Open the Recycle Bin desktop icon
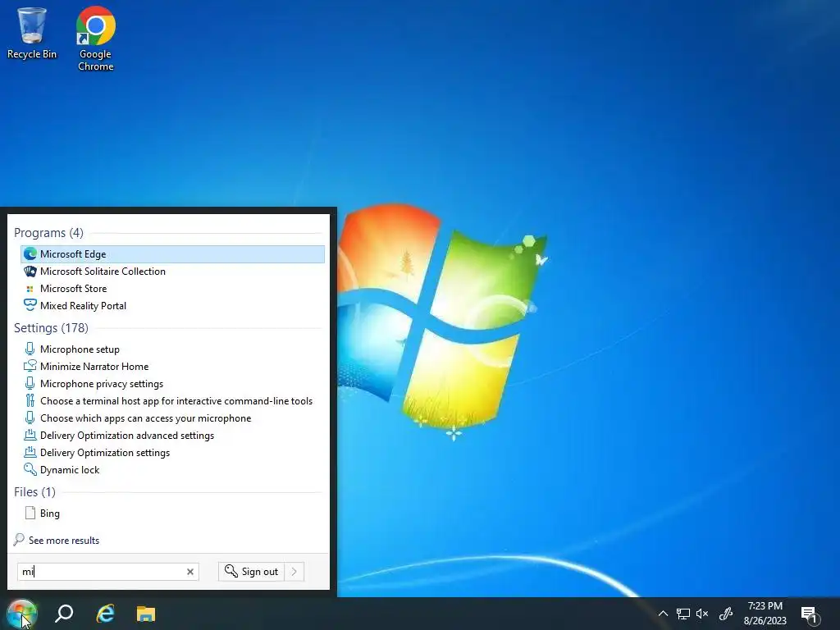Screen dimensions: 840x630 (32, 33)
